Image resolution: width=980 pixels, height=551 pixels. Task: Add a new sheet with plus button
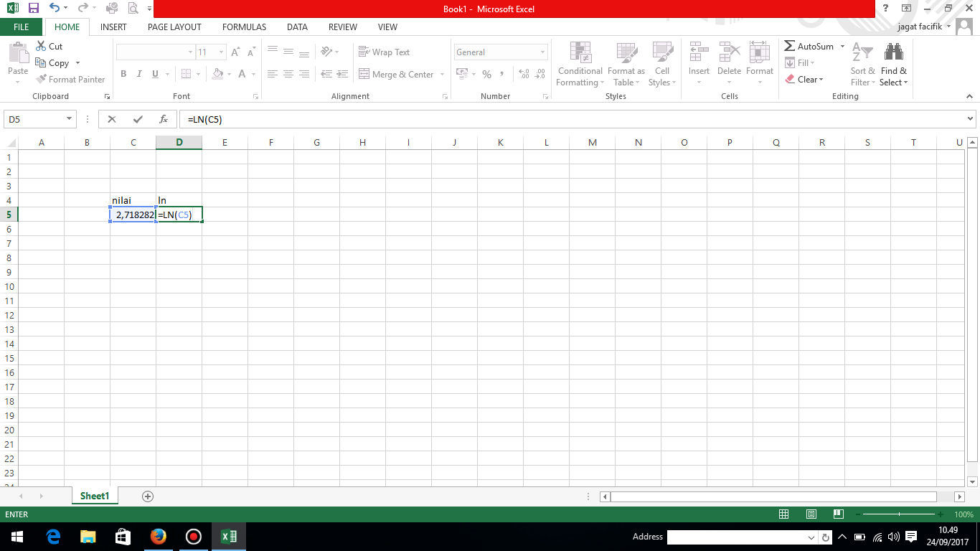tap(148, 496)
